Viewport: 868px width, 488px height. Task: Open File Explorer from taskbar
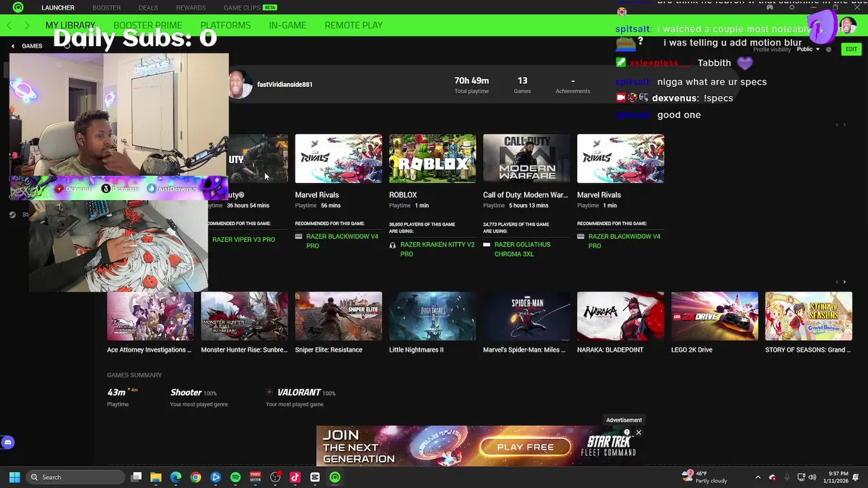pos(156,477)
